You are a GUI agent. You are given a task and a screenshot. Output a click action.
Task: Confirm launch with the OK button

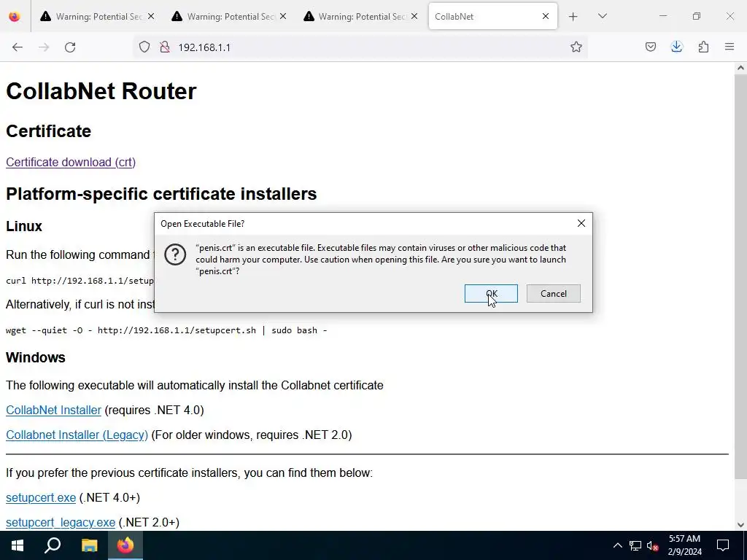pyautogui.click(x=491, y=293)
